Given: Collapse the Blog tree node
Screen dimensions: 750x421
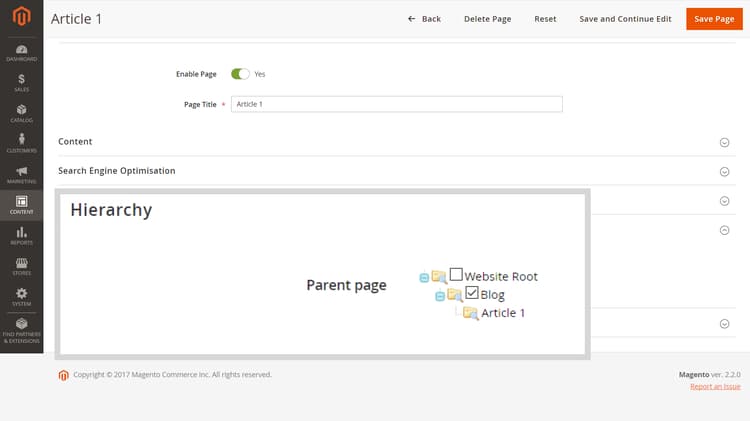Looking at the screenshot, I should tap(440, 297).
